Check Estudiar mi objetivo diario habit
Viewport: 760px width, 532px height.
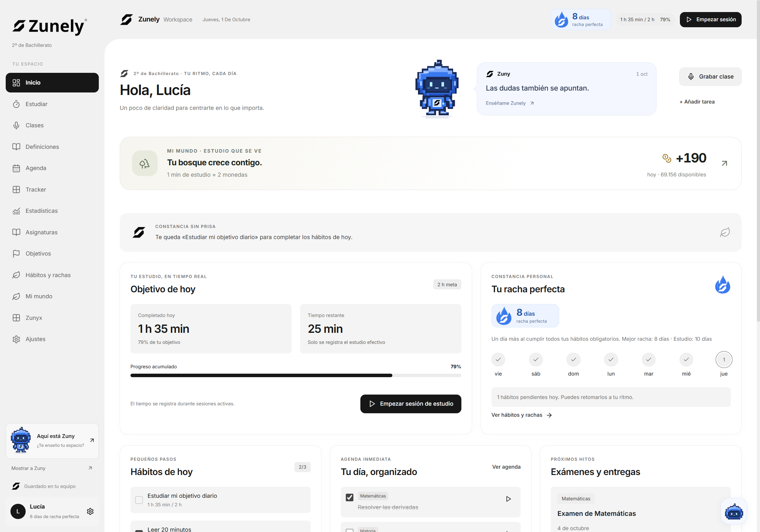[x=139, y=500]
